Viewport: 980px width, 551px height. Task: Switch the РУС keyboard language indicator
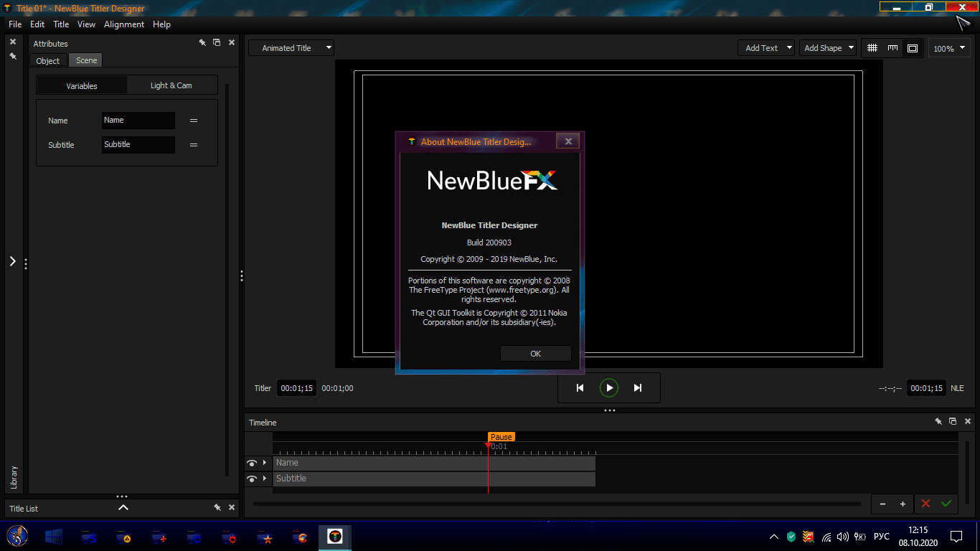tap(882, 537)
